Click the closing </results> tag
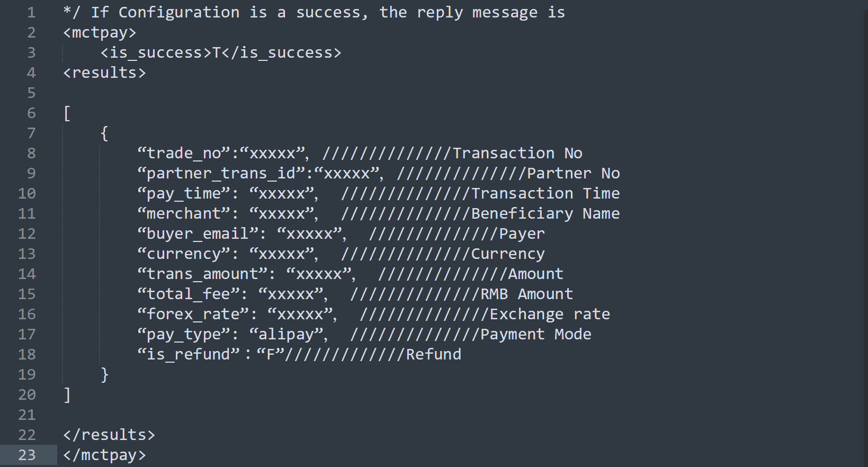868x467 pixels. (x=109, y=435)
